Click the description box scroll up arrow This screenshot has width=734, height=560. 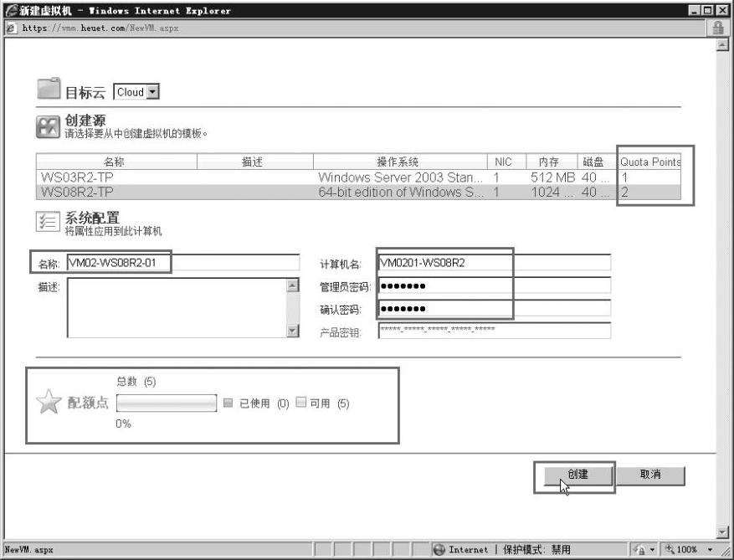pyautogui.click(x=293, y=285)
